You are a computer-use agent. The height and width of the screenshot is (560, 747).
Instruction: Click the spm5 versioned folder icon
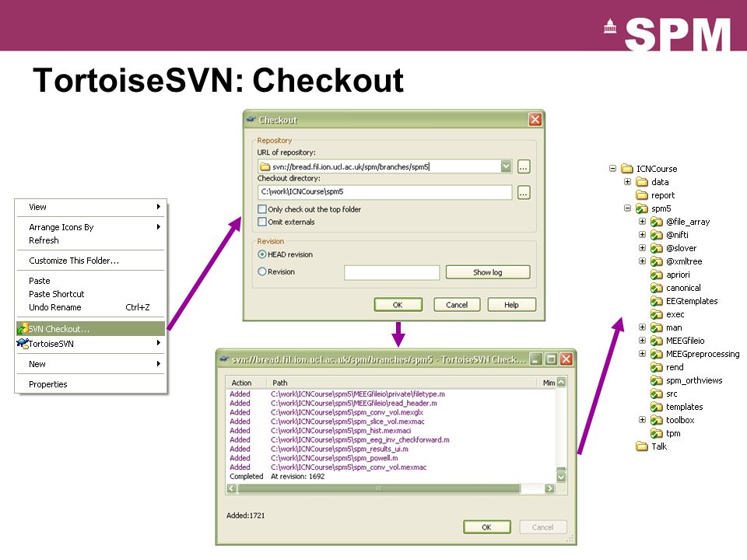(642, 208)
